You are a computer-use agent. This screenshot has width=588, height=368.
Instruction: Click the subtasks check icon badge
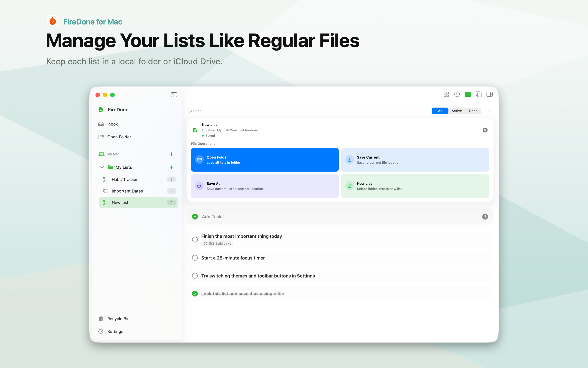coord(205,244)
